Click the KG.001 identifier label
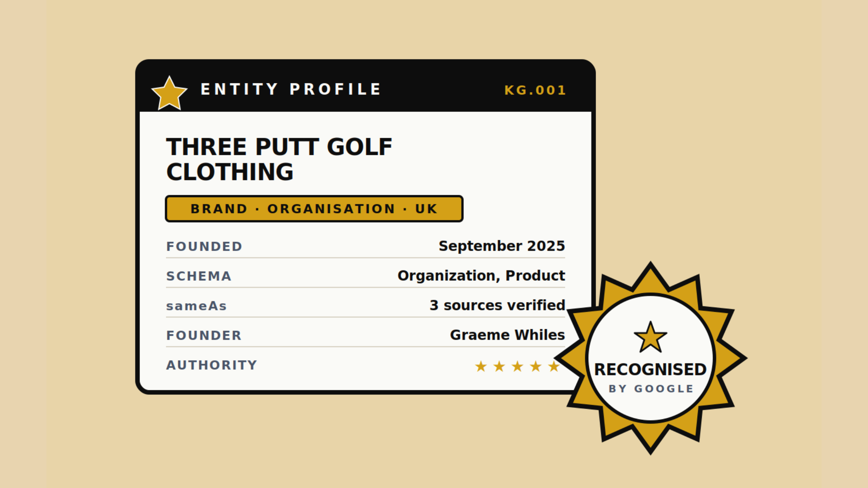 click(535, 90)
